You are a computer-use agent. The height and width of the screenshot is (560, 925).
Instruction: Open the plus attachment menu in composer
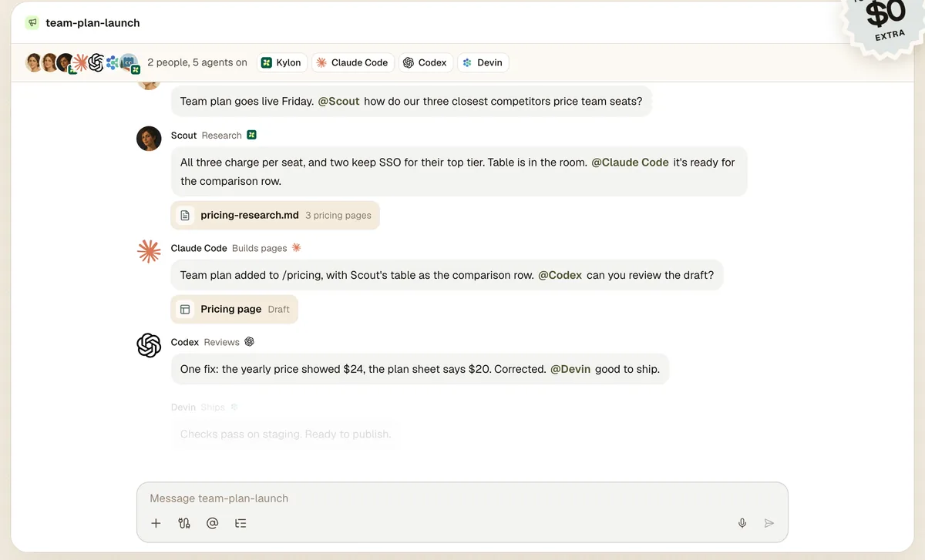156,523
